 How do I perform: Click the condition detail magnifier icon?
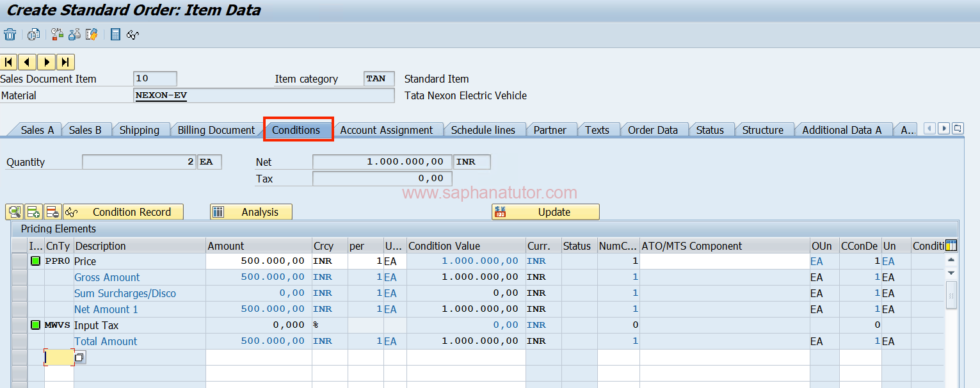pyautogui.click(x=15, y=212)
